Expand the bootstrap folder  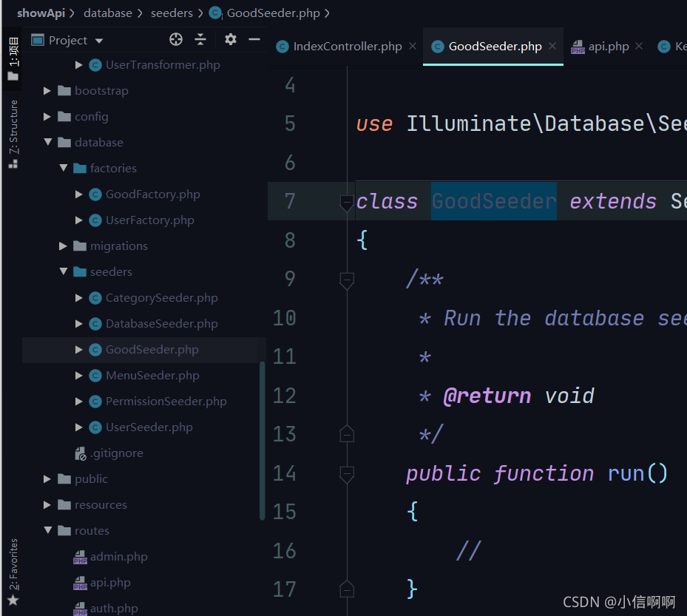(47, 91)
